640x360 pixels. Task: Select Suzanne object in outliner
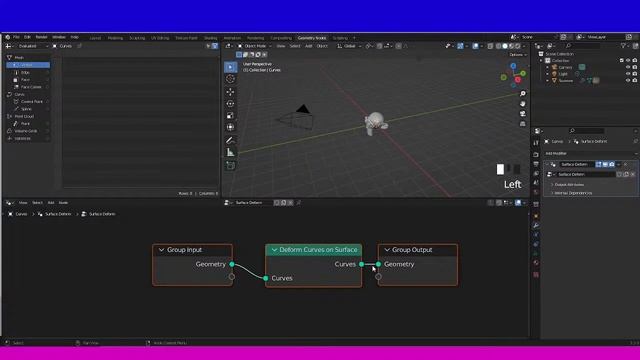[x=566, y=81]
